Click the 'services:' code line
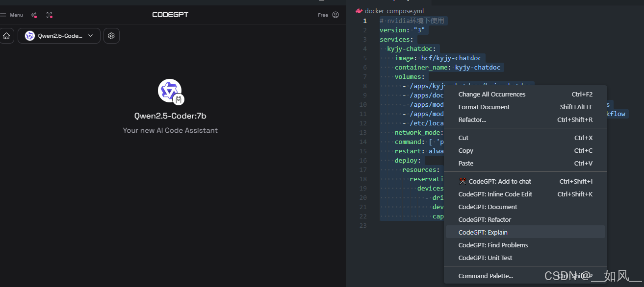Viewport: 644px width, 287px height. [x=396, y=40]
